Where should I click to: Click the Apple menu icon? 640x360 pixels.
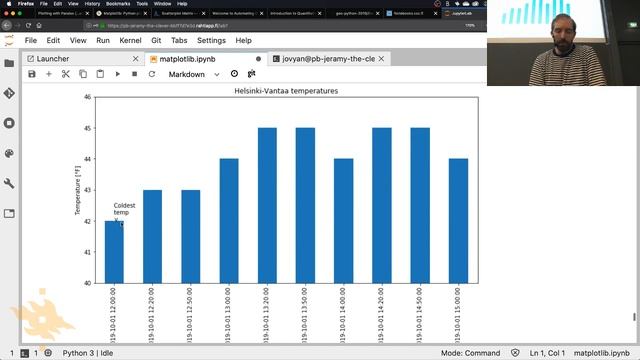[9, 4]
